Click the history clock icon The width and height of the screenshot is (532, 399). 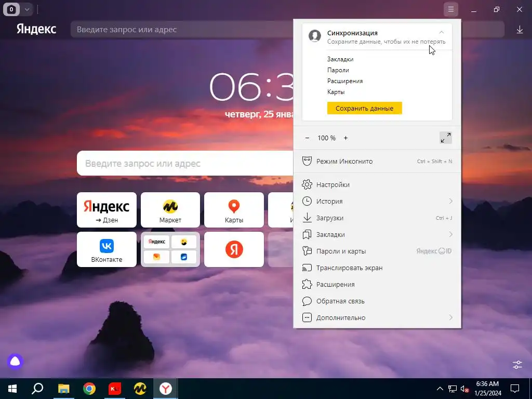[307, 201]
